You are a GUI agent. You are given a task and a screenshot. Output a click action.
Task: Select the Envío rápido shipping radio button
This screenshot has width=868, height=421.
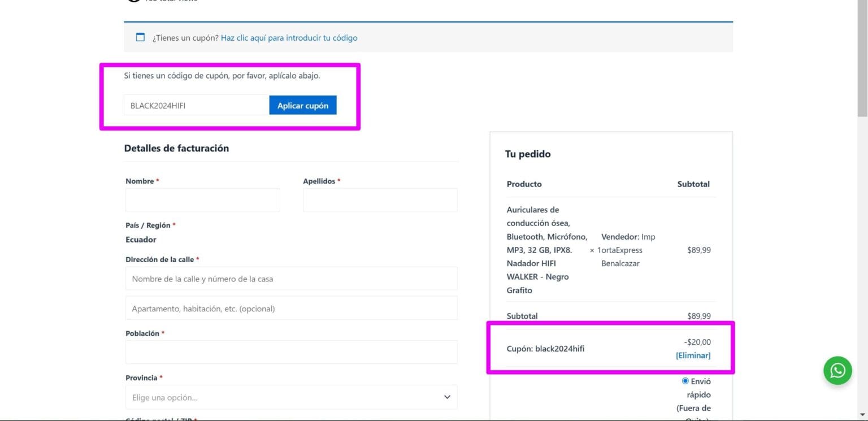(x=685, y=381)
